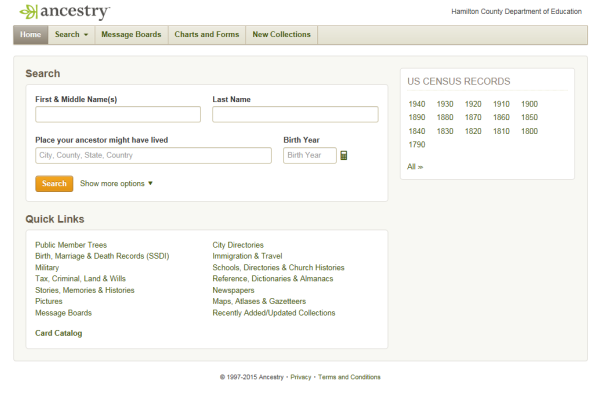
Task: Click the place your ancestor lived field
Action: 153,155
